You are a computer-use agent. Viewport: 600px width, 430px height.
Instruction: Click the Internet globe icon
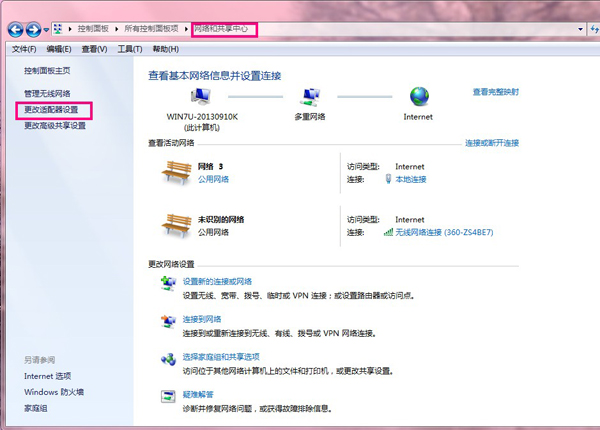[x=419, y=97]
